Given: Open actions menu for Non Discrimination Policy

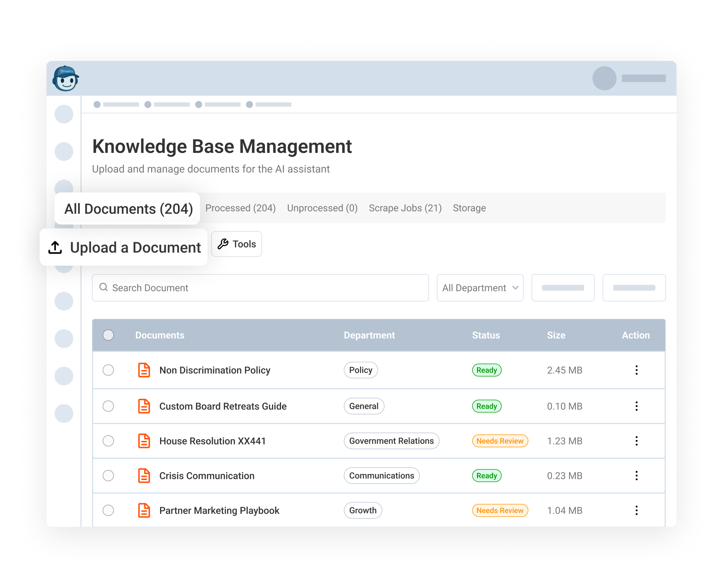Looking at the screenshot, I should click(x=636, y=370).
